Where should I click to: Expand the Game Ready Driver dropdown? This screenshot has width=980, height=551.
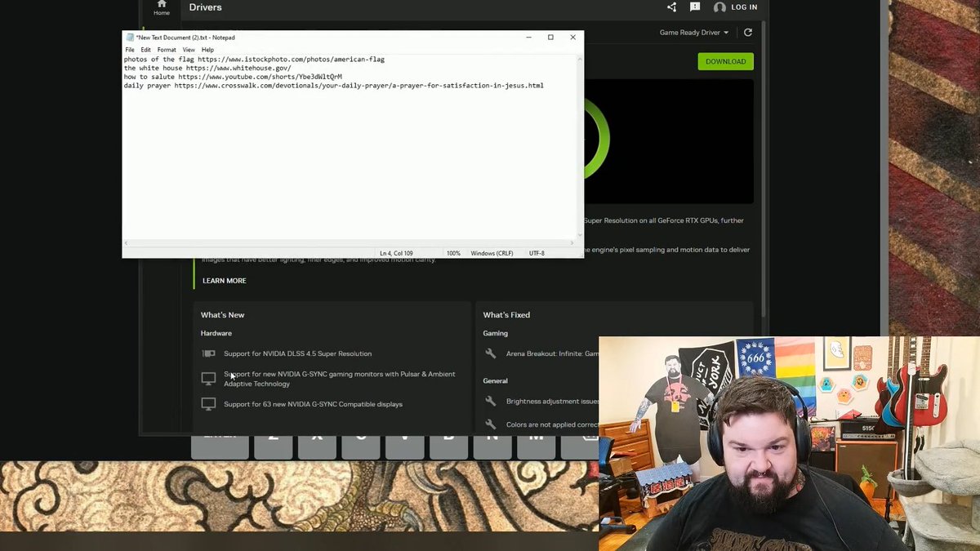tap(694, 33)
